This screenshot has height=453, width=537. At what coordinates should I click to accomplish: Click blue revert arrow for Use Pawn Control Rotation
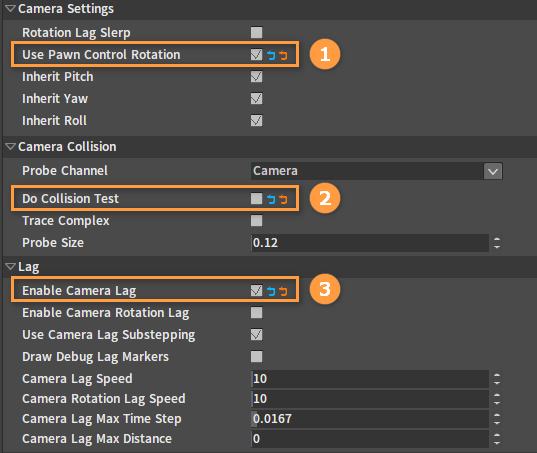(271, 55)
